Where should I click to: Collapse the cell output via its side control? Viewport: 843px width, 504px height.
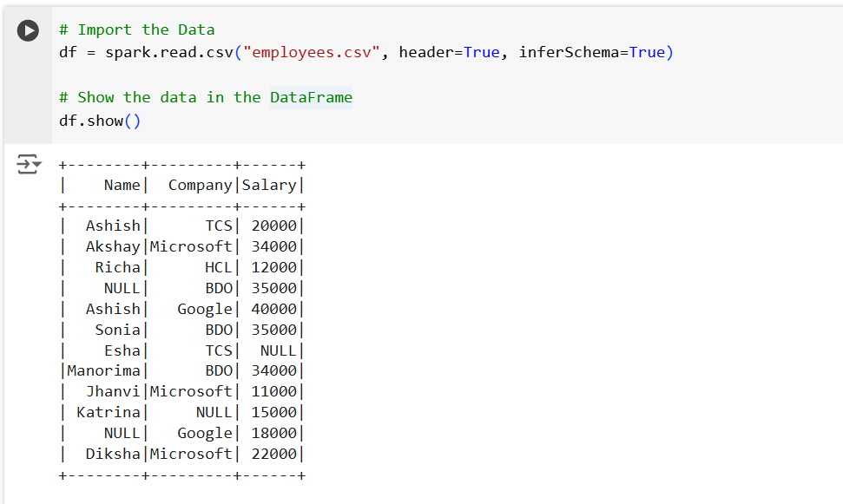[x=27, y=163]
